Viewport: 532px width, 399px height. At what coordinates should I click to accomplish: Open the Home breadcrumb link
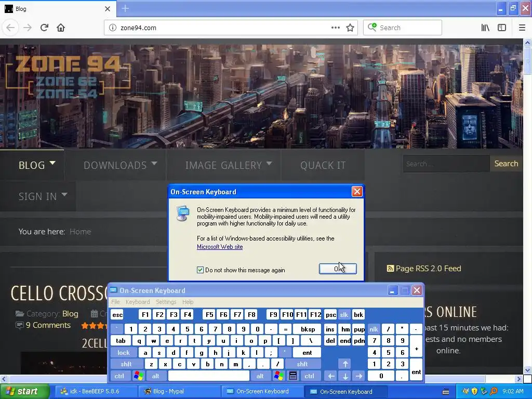pos(80,232)
